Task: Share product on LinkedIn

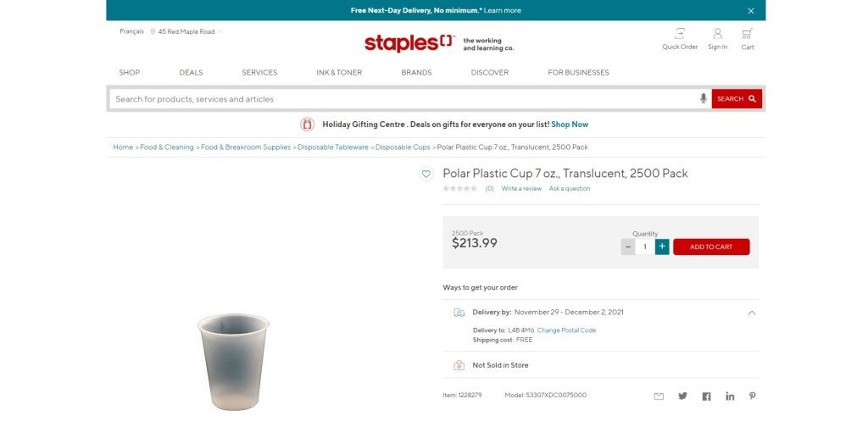Action: coord(730,396)
